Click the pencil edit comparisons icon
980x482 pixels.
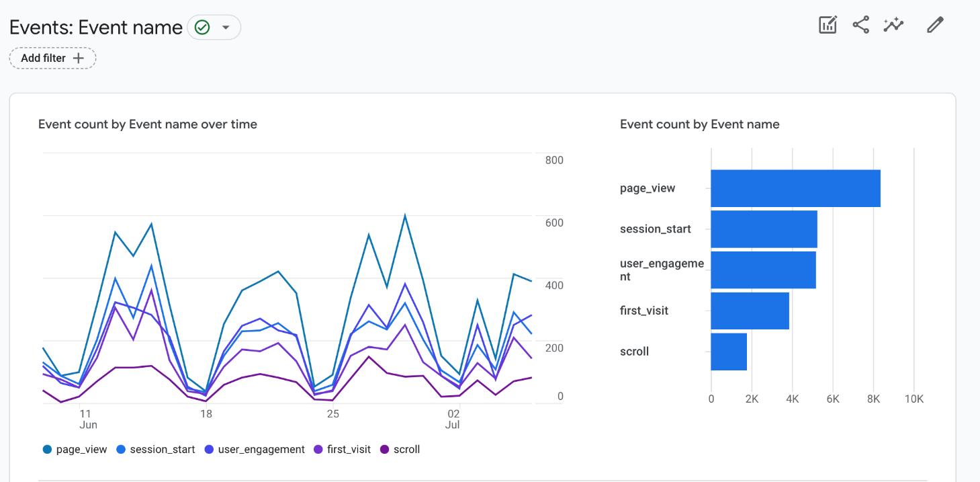pos(935,26)
